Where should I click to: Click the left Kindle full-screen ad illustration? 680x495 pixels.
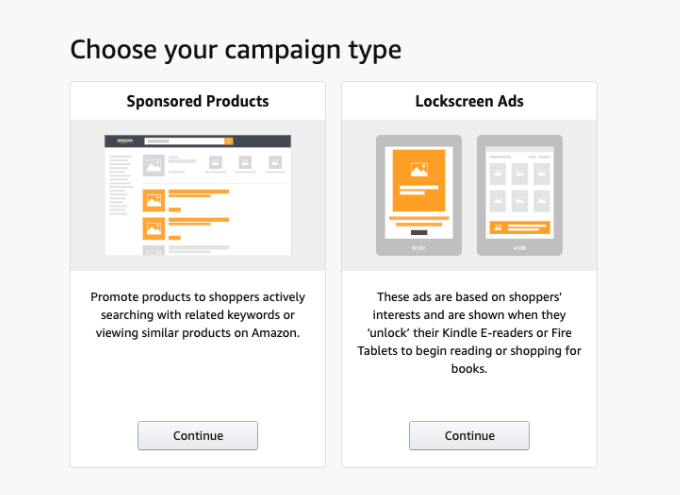[x=419, y=195]
